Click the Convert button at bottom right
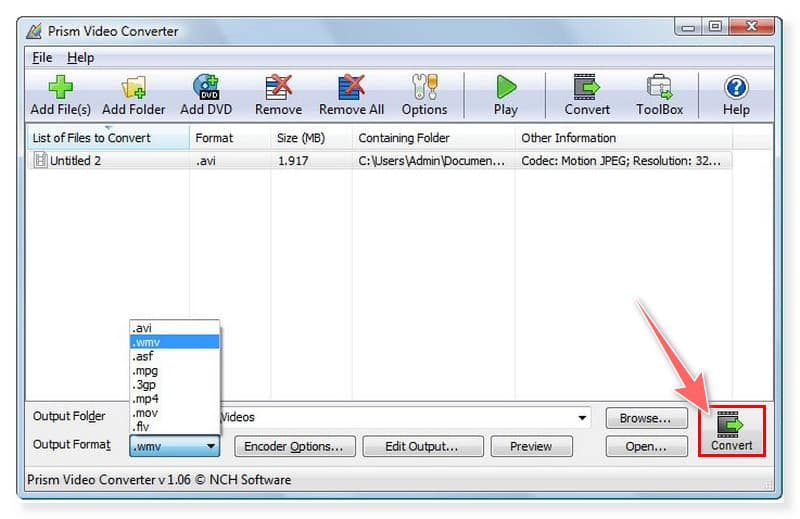The width and height of the screenshot is (800, 519). pos(732,431)
